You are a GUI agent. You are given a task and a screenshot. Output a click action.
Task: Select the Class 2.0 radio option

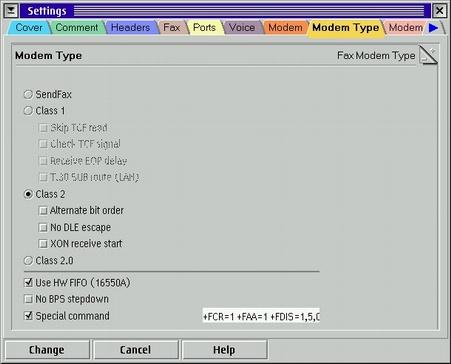(28, 260)
